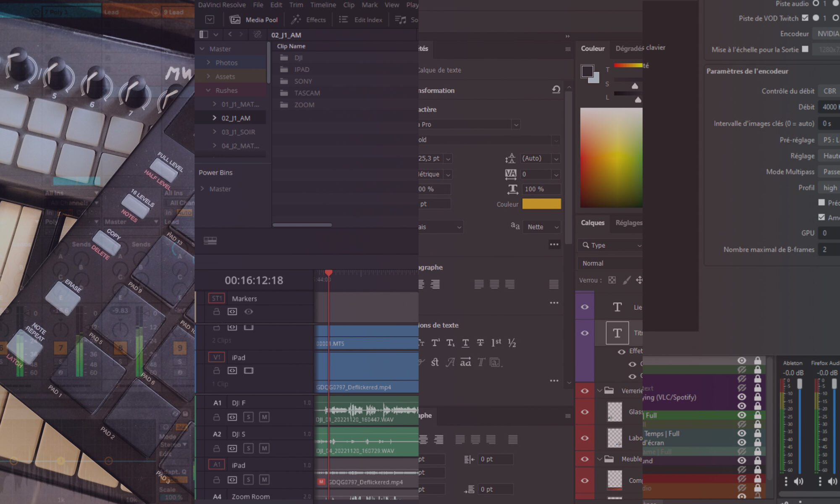Enable fractions ½ text option
The height and width of the screenshot is (504, 840).
tap(512, 343)
